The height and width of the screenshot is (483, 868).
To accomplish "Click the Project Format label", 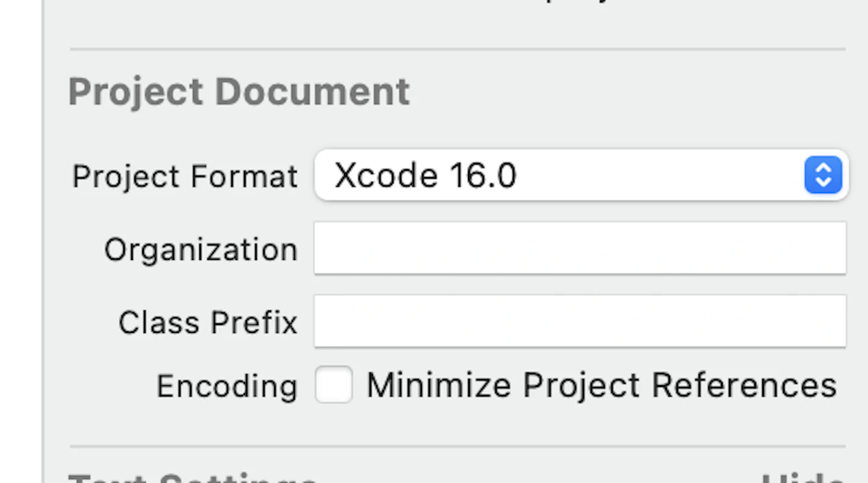I will (185, 177).
